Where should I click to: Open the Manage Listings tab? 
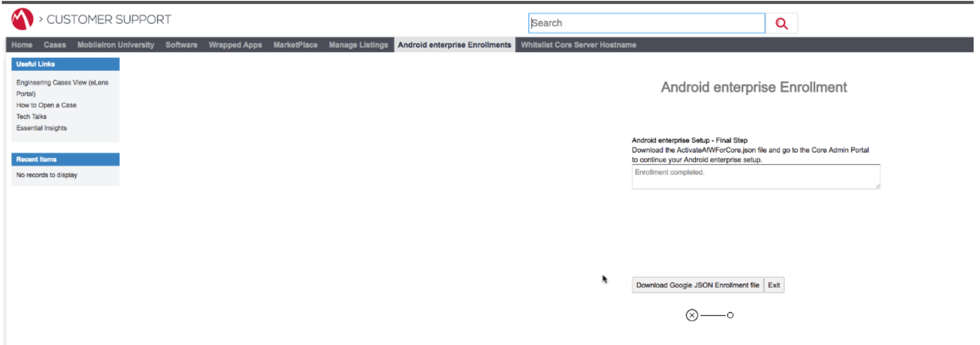tap(359, 45)
